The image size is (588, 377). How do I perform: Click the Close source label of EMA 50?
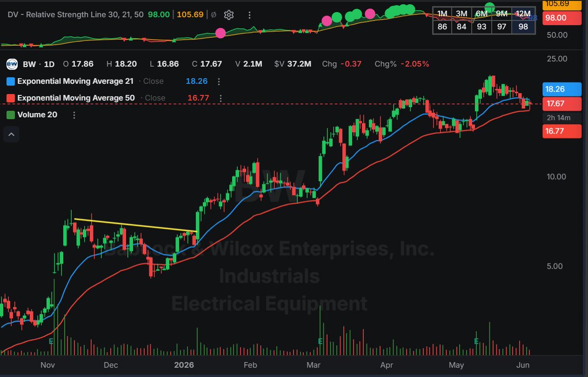155,98
